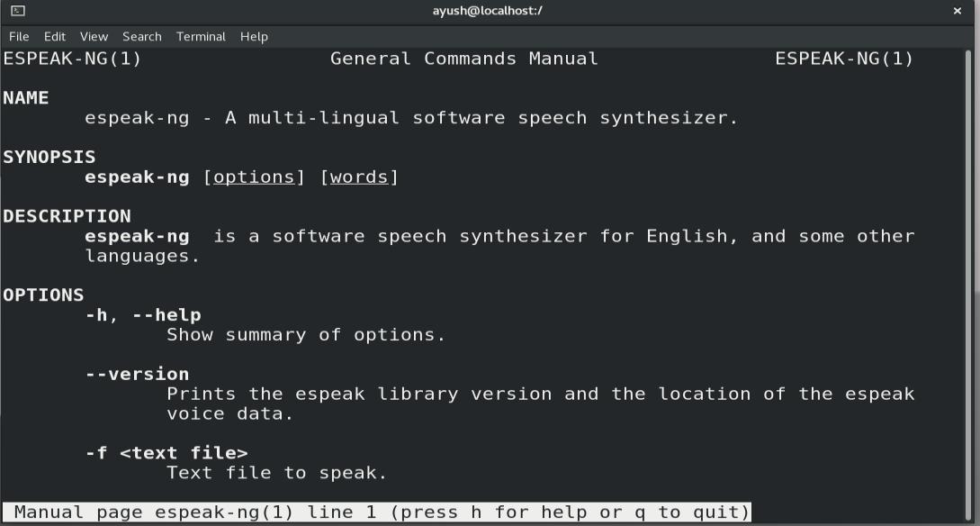Click the -f <text file> option entry
This screenshot has width=980, height=526.
pyautogui.click(x=167, y=452)
